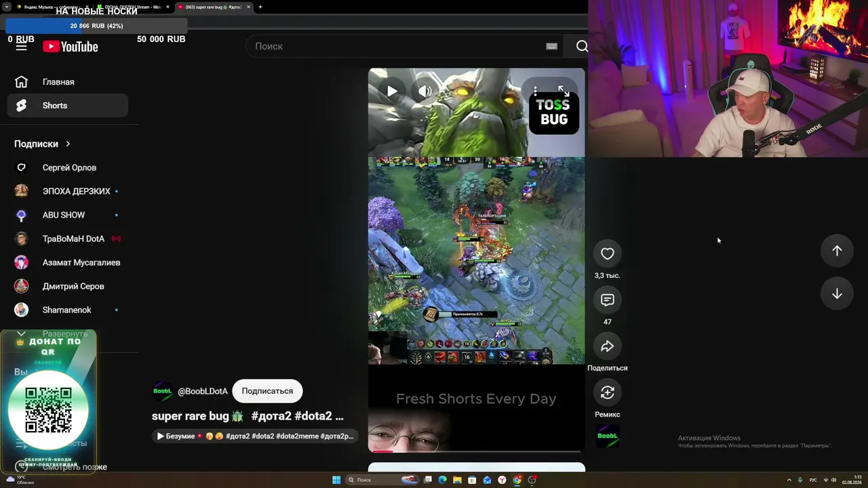
Task: Open Сергей Орлов channel subscription
Action: [67, 167]
